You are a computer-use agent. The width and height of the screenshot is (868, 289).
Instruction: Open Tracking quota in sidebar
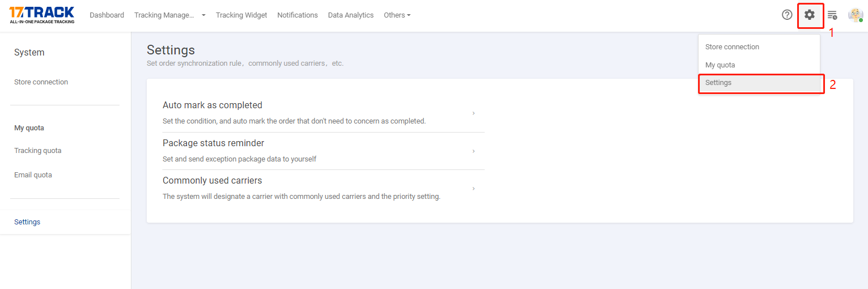point(37,151)
